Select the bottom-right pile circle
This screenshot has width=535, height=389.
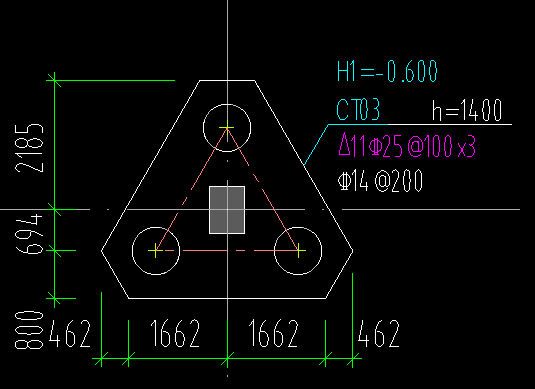298,250
